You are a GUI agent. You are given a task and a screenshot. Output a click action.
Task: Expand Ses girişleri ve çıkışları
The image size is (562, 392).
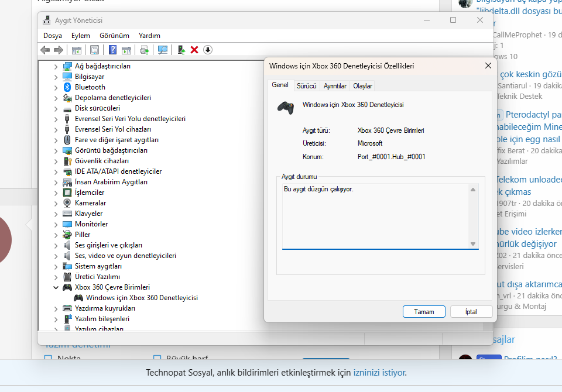pyautogui.click(x=56, y=246)
